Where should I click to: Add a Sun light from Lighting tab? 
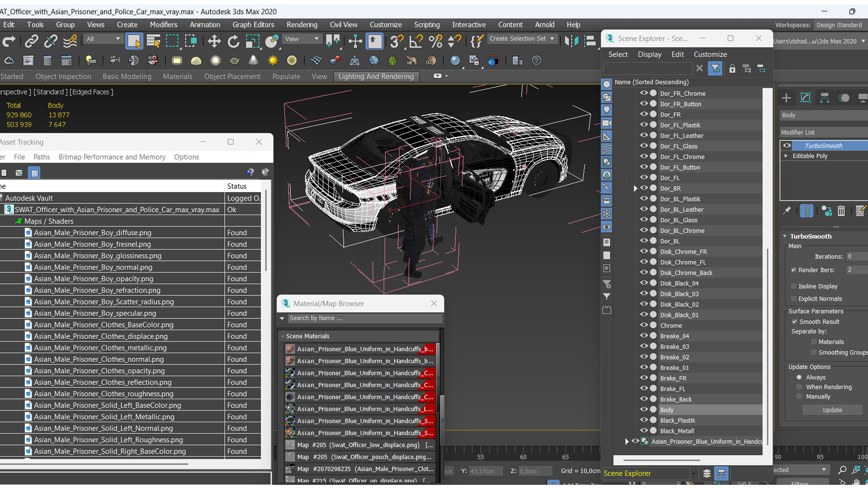(x=273, y=61)
